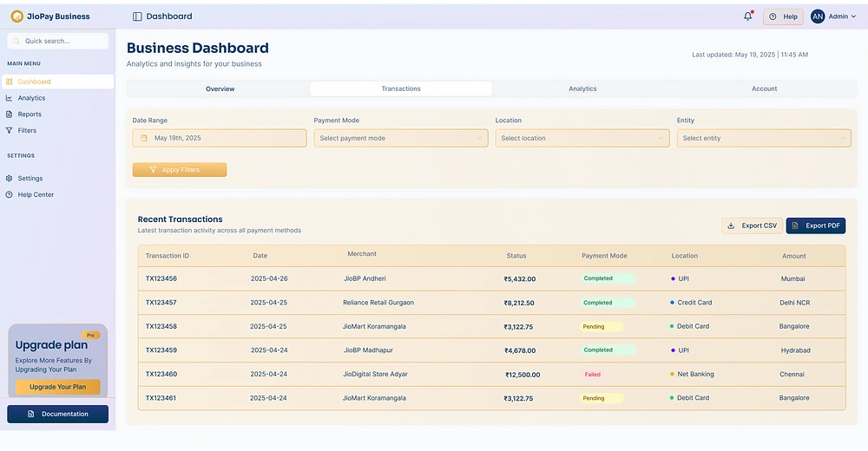Screen dimensions: 868x451
Task: Click the Settings gear icon in sidebar
Action: tap(9, 179)
